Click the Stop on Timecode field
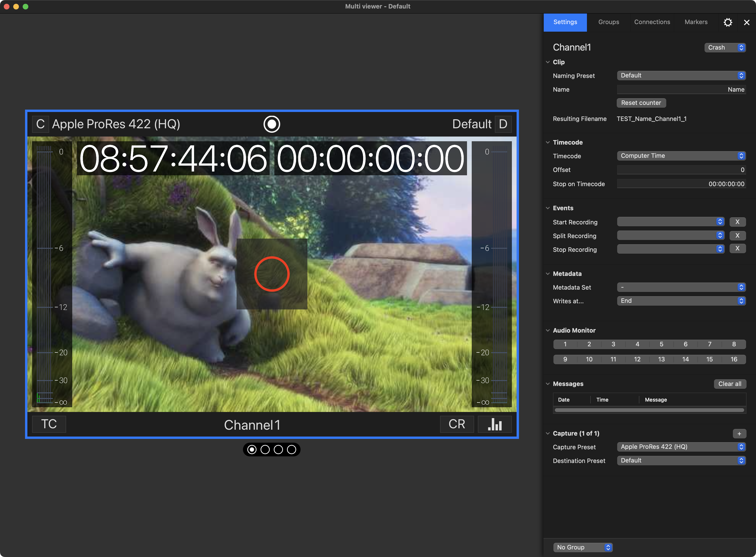The height and width of the screenshot is (557, 756). click(x=681, y=184)
